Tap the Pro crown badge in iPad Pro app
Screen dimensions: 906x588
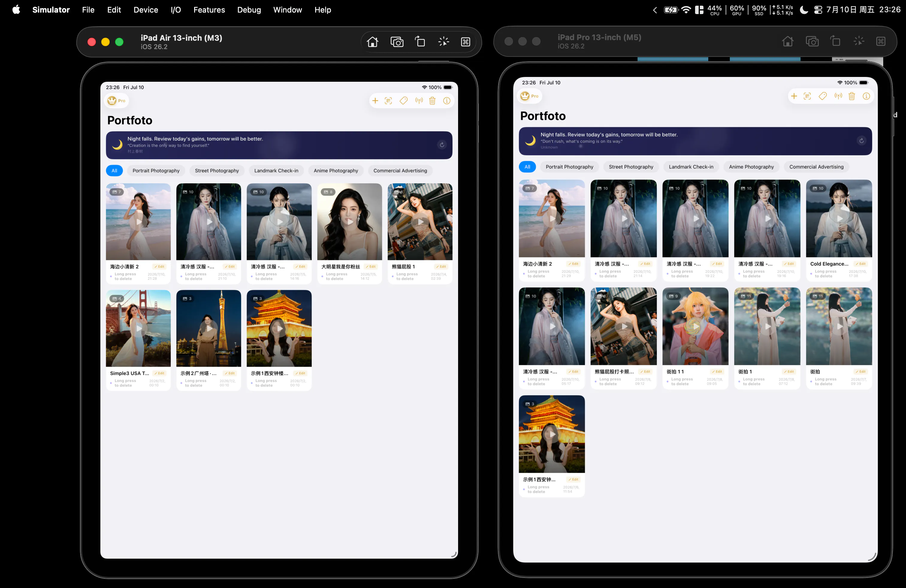click(530, 96)
